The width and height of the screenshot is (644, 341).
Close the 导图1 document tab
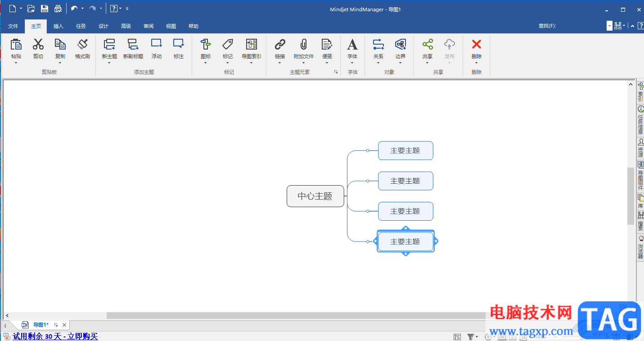64,325
